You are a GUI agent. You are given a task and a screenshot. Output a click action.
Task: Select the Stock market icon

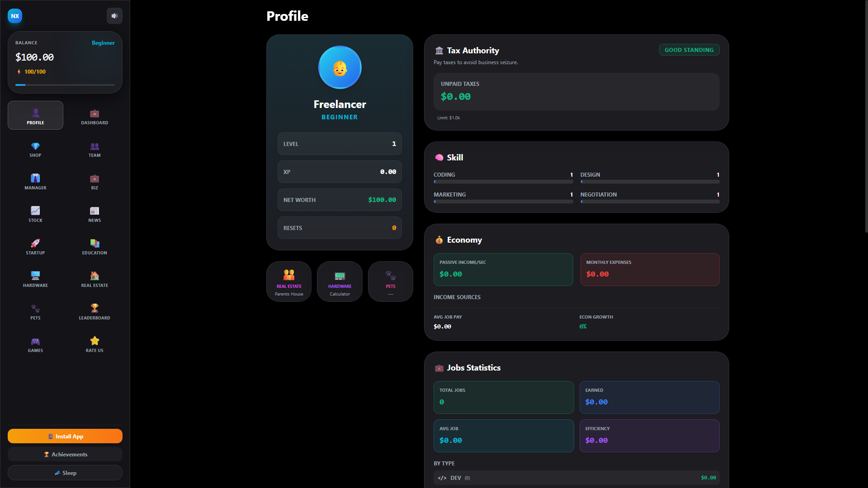pyautogui.click(x=35, y=214)
